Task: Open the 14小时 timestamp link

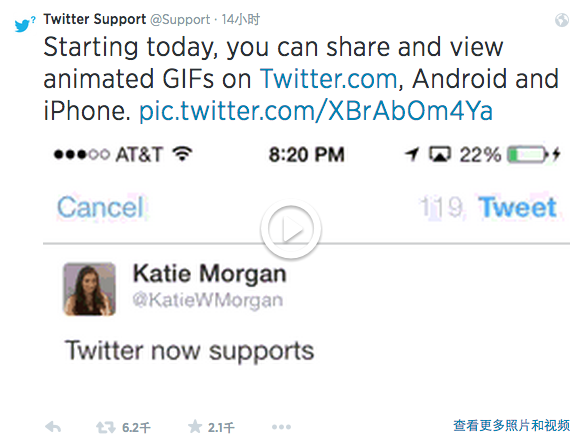Action: coord(241,19)
